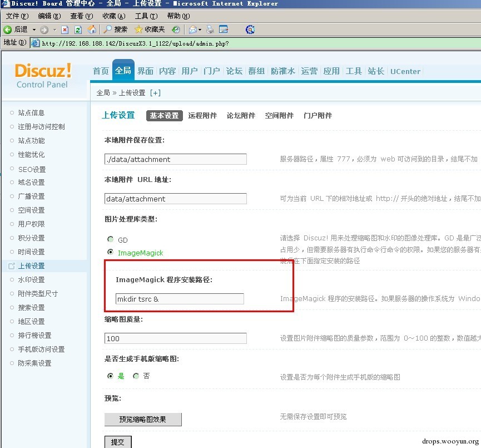Click the IE Back arrow icon
This screenshot has width=481, height=448.
click(x=7, y=29)
